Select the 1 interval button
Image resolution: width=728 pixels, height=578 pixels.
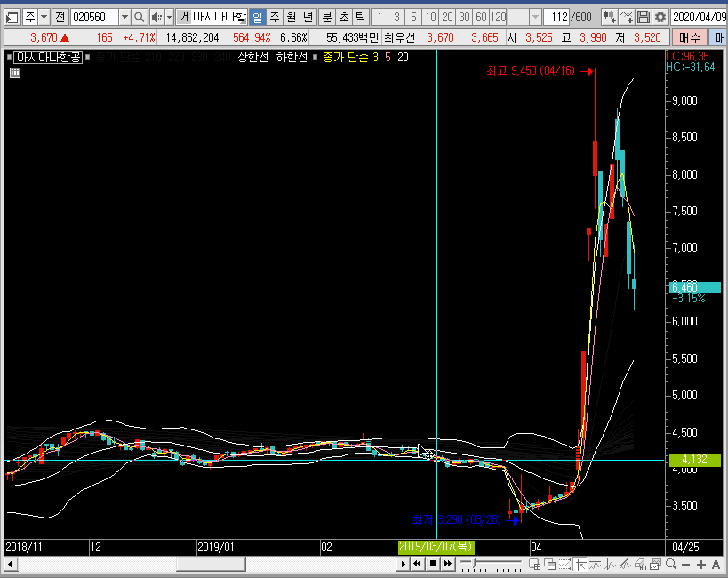(380, 18)
